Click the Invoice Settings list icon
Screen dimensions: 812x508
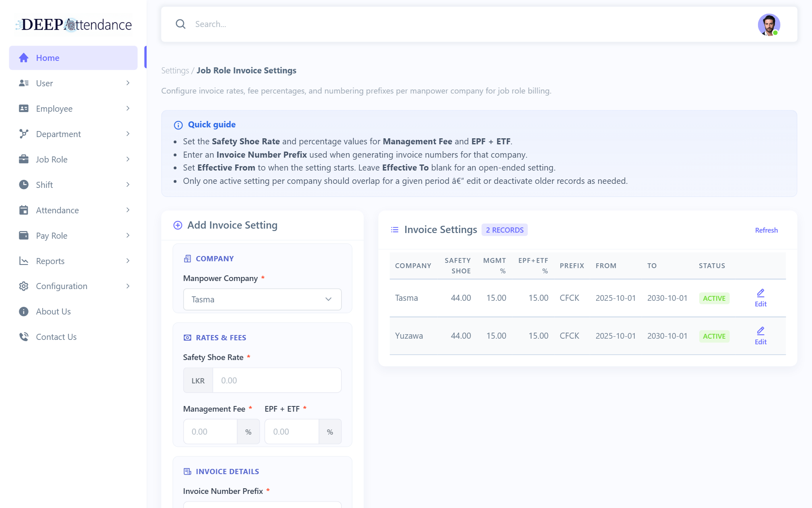click(395, 230)
